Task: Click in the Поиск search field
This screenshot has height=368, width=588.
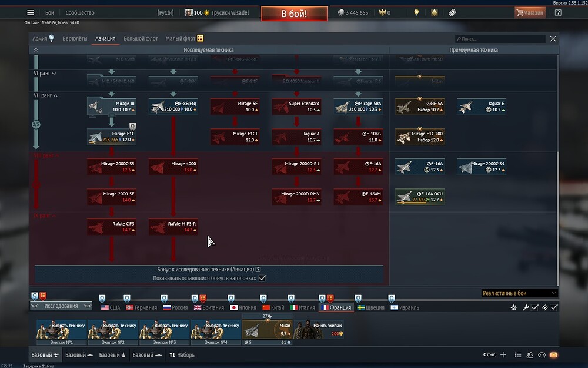Action: point(500,39)
